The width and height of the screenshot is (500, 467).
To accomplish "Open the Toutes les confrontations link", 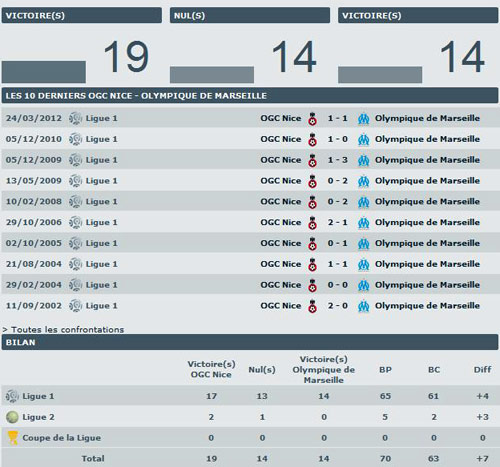I will pyautogui.click(x=63, y=330).
